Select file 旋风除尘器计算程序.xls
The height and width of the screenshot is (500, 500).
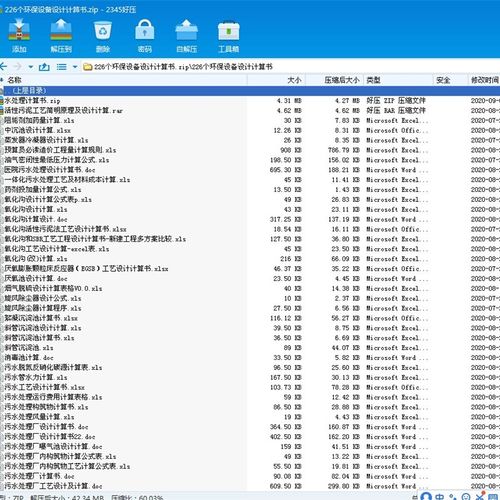point(43,308)
